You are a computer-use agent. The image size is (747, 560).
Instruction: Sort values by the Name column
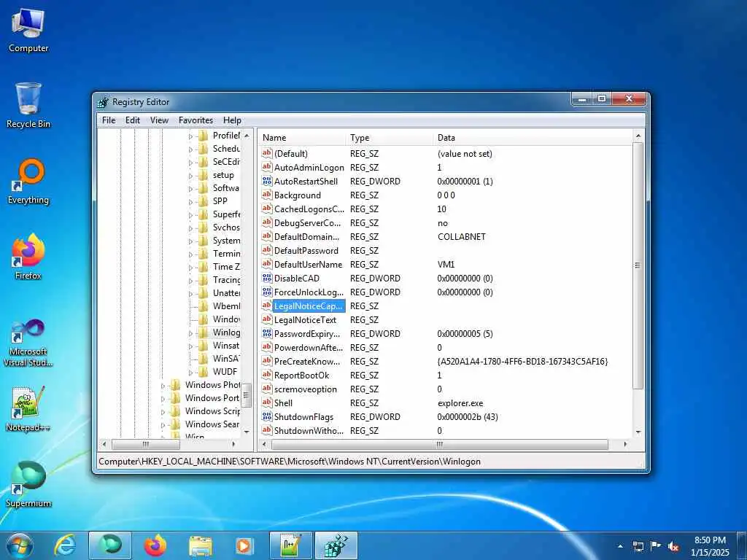click(x=303, y=138)
